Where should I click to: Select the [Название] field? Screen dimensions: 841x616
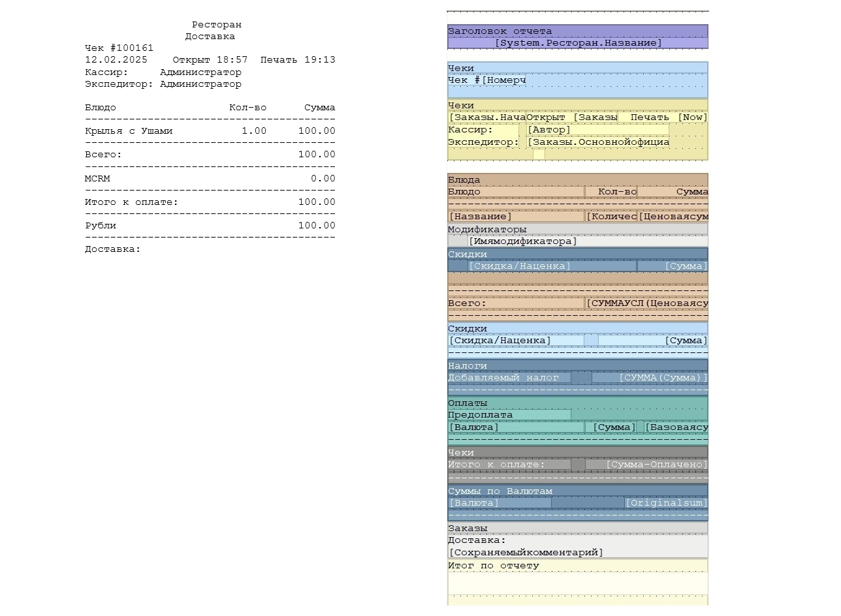coord(516,216)
